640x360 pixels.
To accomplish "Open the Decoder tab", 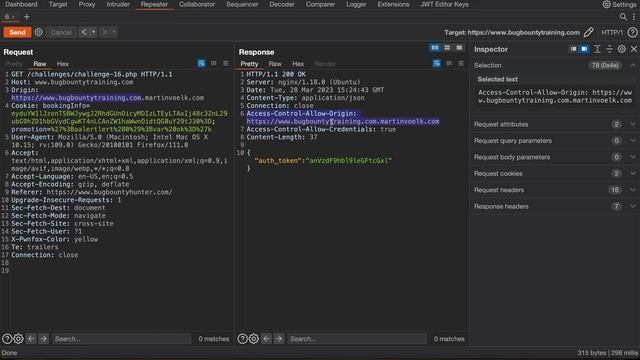I will 282,4.
